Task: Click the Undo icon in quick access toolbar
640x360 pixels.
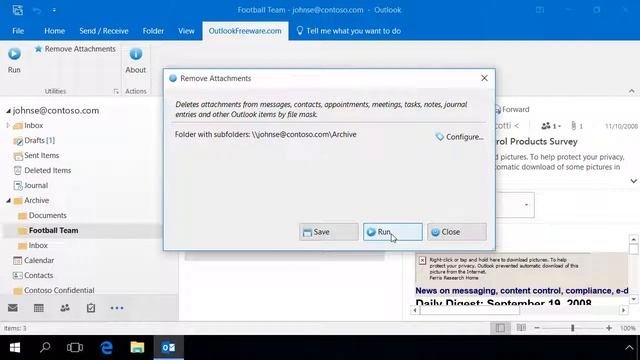Action: [37, 10]
